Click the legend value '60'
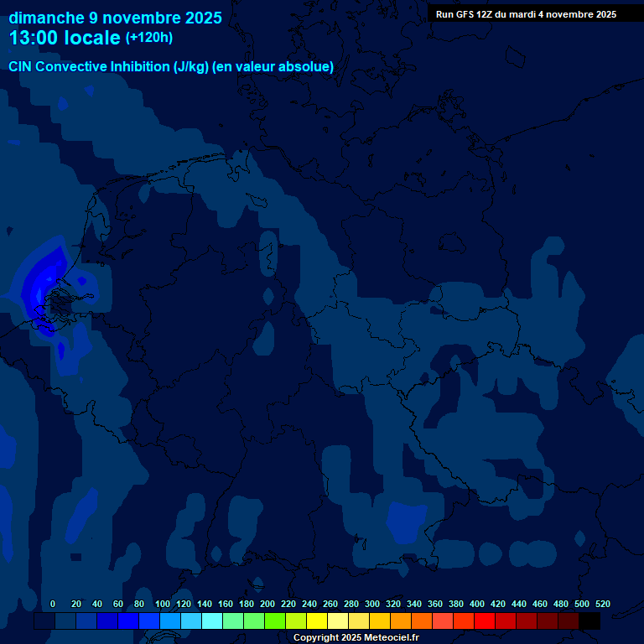 (118, 604)
